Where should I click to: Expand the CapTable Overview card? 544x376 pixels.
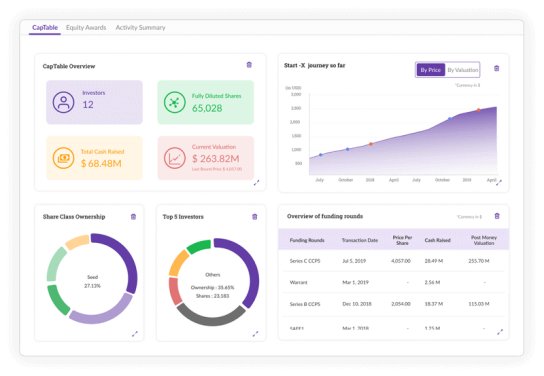coord(256,183)
